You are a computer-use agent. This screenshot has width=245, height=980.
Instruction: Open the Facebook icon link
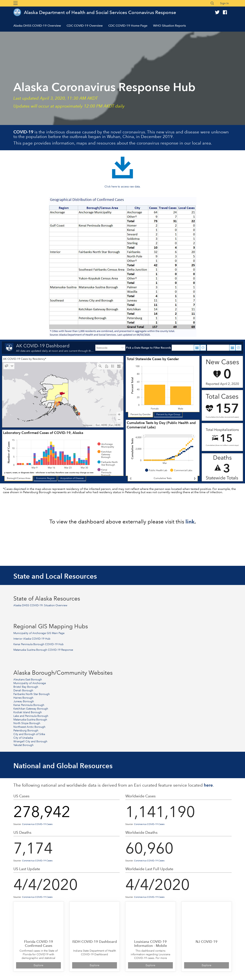(225, 13)
